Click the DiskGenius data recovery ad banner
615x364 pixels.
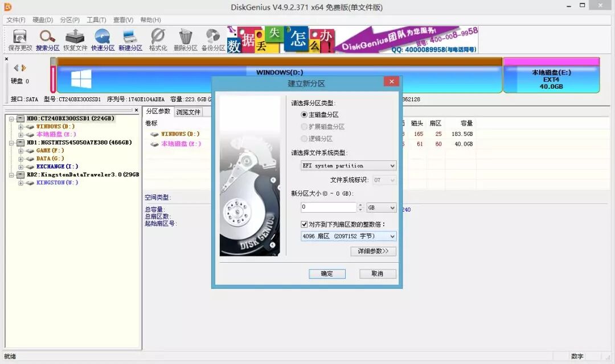click(352, 40)
